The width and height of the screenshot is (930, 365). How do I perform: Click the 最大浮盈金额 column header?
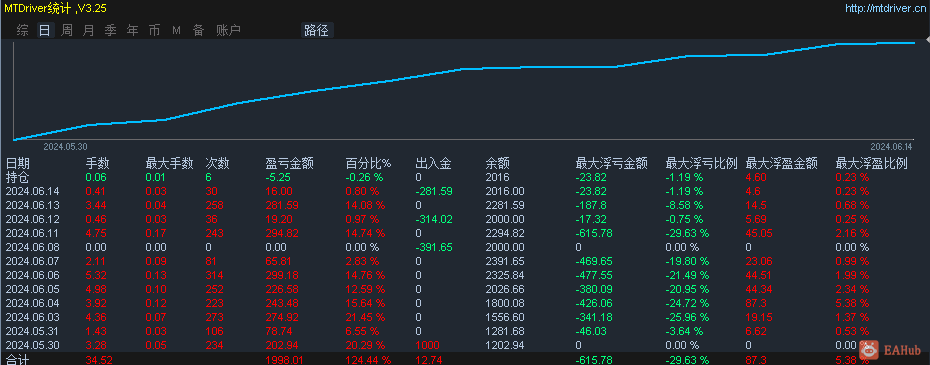point(782,164)
